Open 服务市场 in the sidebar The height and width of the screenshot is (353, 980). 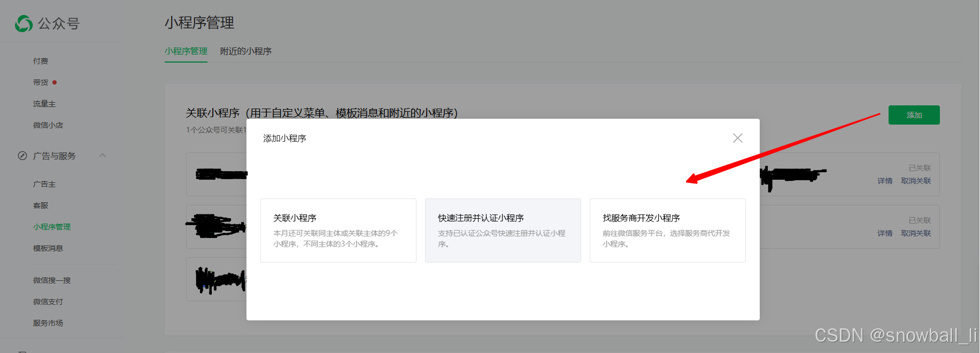(x=48, y=323)
